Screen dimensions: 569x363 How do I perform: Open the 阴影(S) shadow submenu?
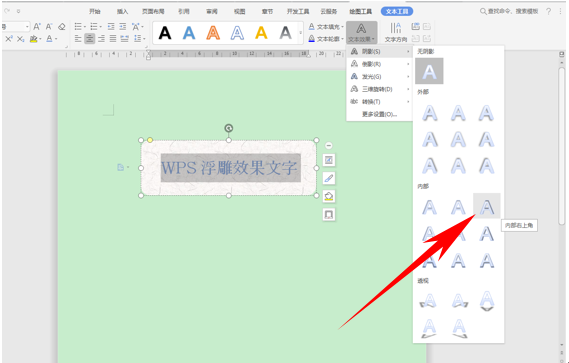click(380, 52)
